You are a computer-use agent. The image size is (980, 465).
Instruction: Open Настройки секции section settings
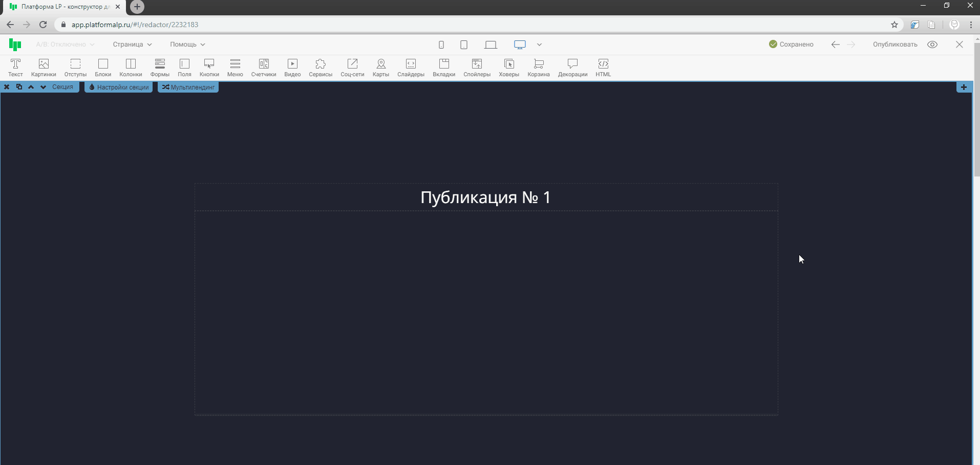point(119,87)
